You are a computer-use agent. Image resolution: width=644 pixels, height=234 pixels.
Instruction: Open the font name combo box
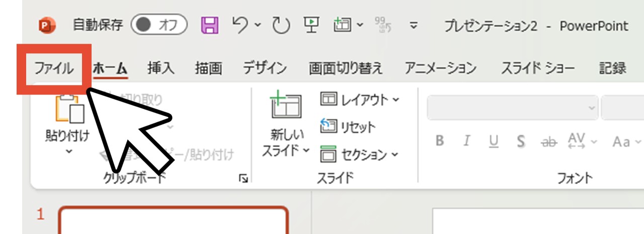[x=512, y=108]
